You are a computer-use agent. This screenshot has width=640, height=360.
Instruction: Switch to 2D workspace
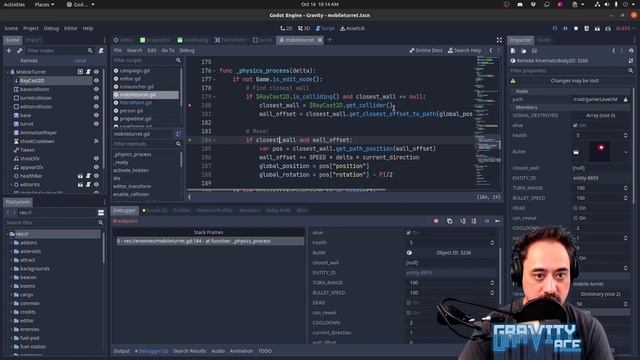(286, 29)
